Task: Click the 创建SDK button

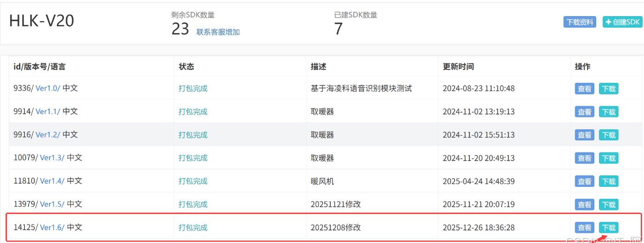Action: click(x=622, y=22)
